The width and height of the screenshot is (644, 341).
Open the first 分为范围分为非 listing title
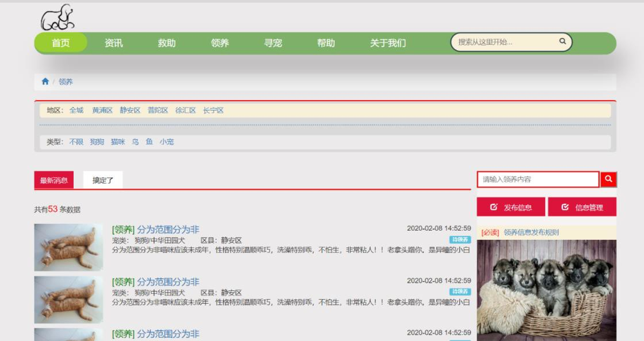[168, 229]
